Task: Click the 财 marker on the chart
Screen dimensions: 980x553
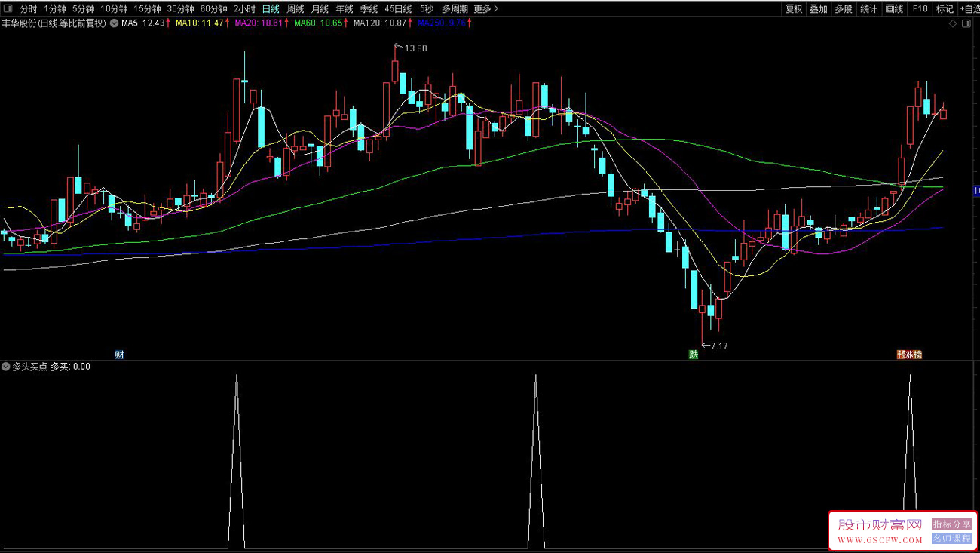Action: (119, 355)
